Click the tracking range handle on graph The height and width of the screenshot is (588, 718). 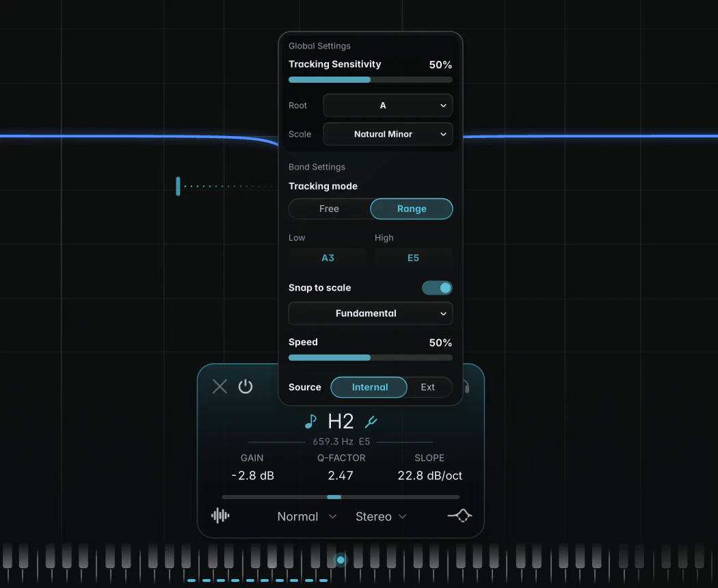[x=178, y=187]
